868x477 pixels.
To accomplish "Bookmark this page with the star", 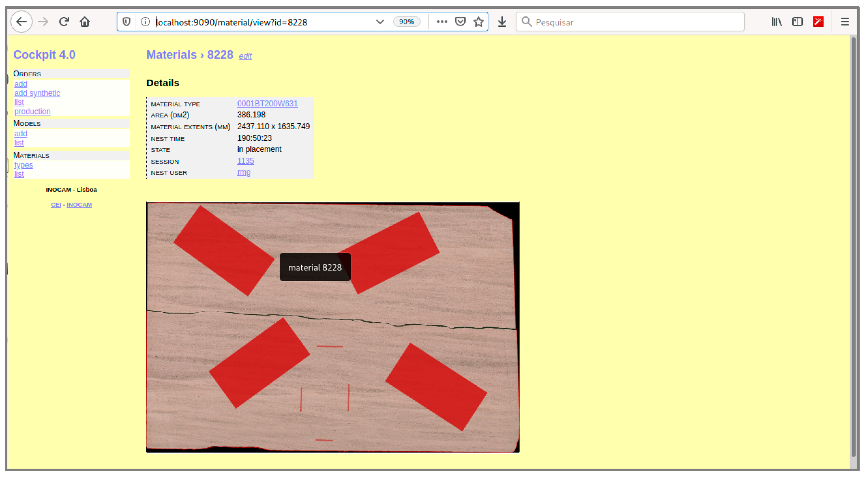I will click(x=478, y=22).
